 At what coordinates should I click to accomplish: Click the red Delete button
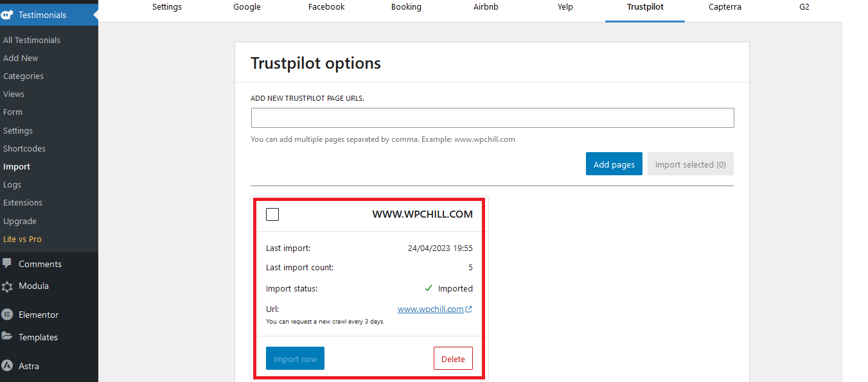453,359
